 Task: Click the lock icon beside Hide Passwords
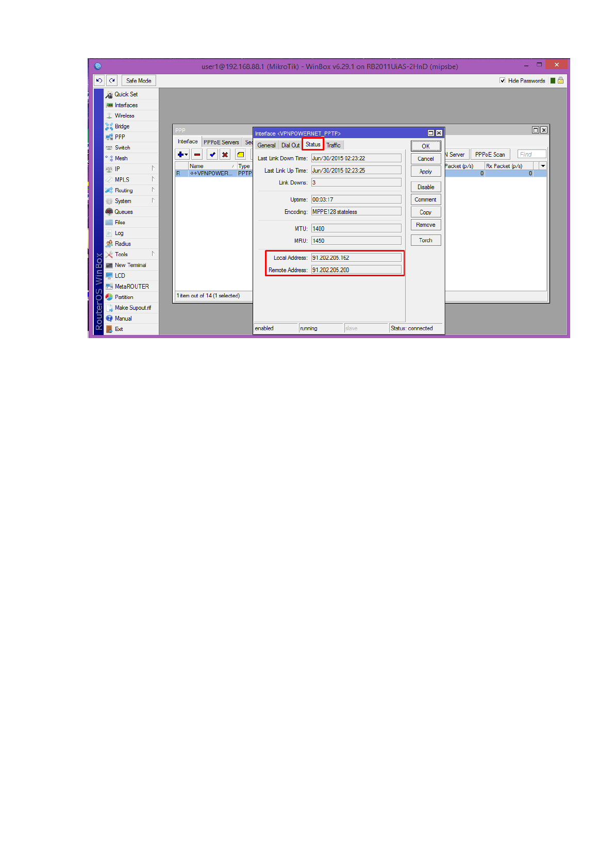click(560, 80)
